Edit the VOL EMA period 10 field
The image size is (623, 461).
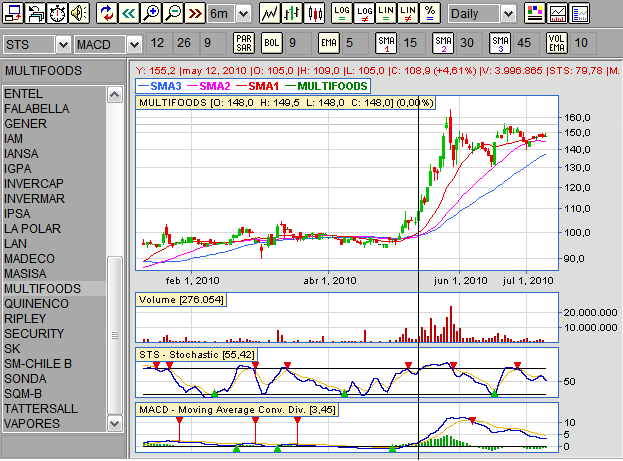click(583, 43)
